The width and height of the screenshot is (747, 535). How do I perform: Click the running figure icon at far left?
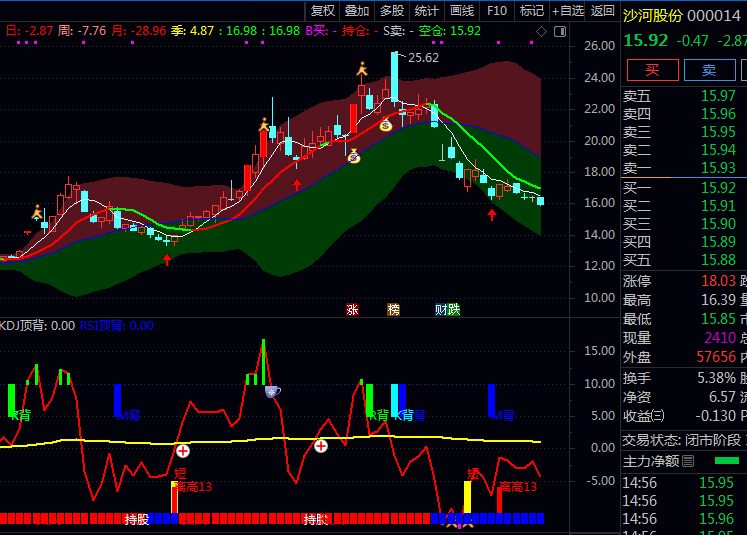(37, 212)
